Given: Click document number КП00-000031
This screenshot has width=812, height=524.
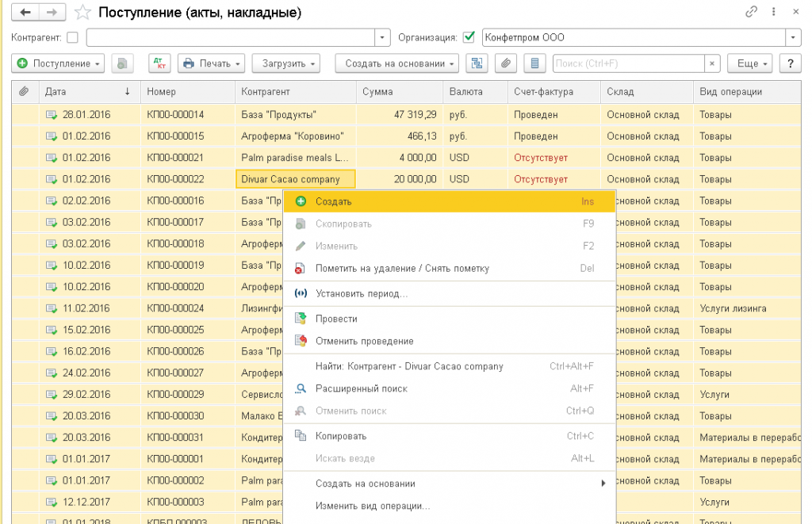Looking at the screenshot, I should pyautogui.click(x=175, y=437).
